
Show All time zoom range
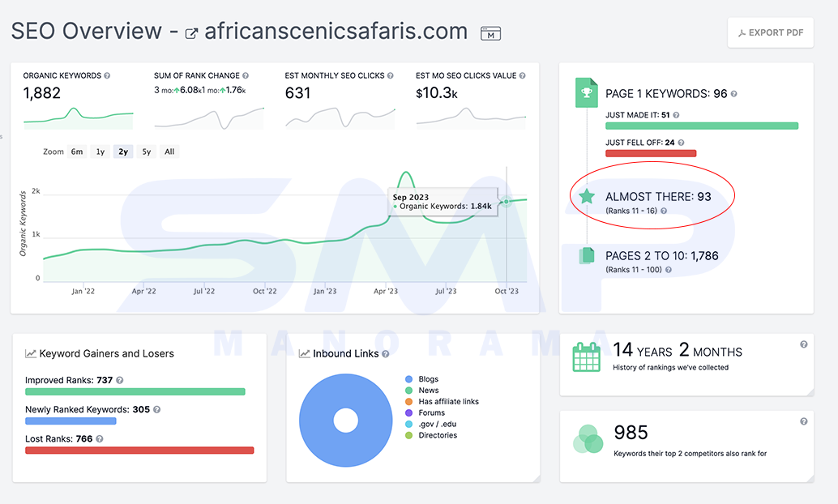169,152
